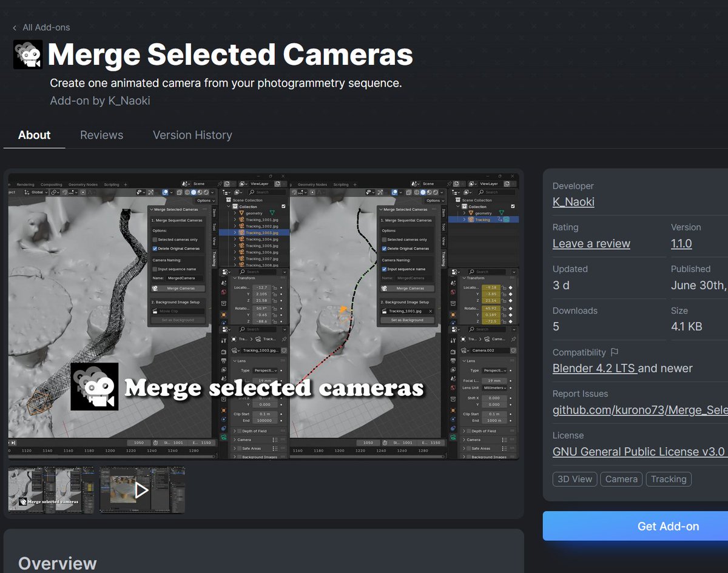The height and width of the screenshot is (573, 728).
Task: Open the Blender 4.2 LTS compatibility link
Action: pyautogui.click(x=594, y=368)
